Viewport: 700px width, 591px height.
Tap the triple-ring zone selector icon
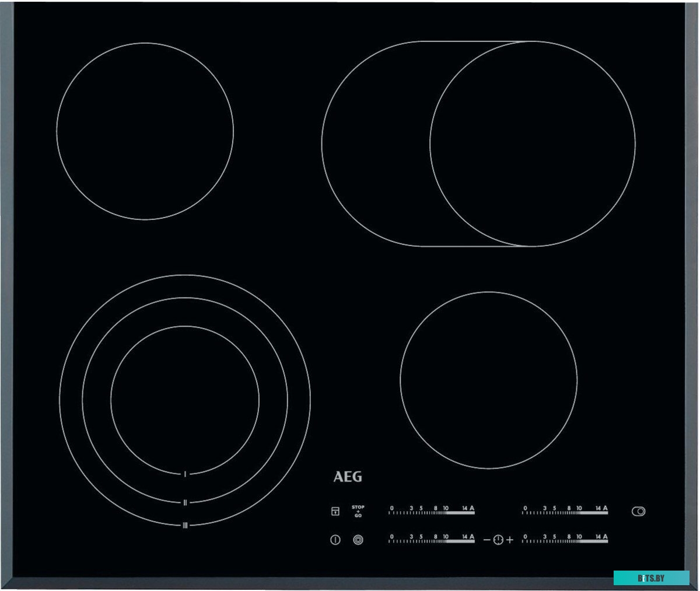tap(358, 540)
